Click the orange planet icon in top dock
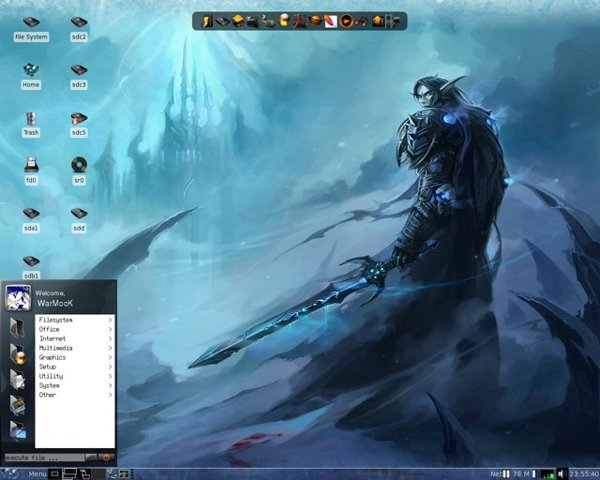 click(315, 21)
